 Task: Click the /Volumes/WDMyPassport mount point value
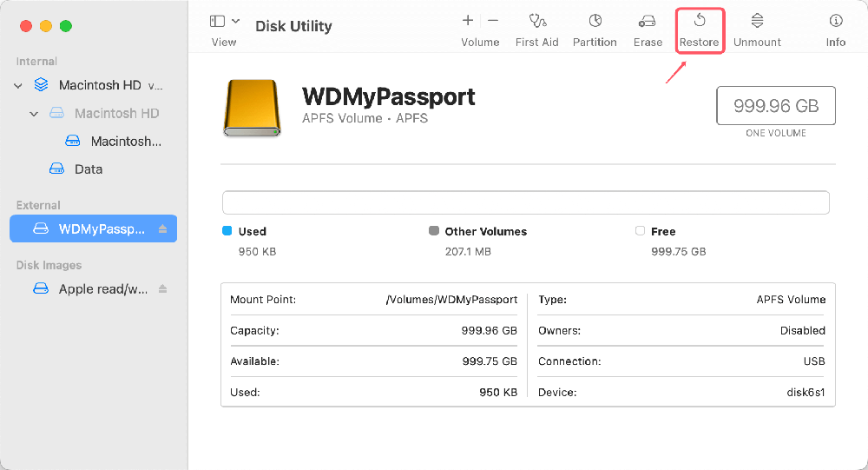pyautogui.click(x=451, y=300)
